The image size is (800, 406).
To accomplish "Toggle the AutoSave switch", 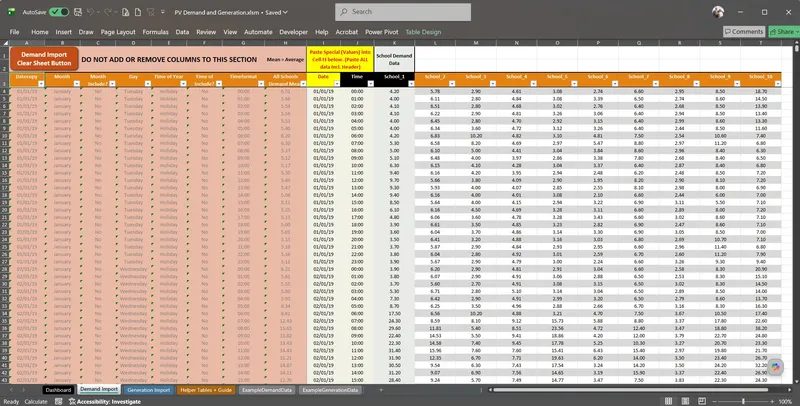I will pos(59,12).
